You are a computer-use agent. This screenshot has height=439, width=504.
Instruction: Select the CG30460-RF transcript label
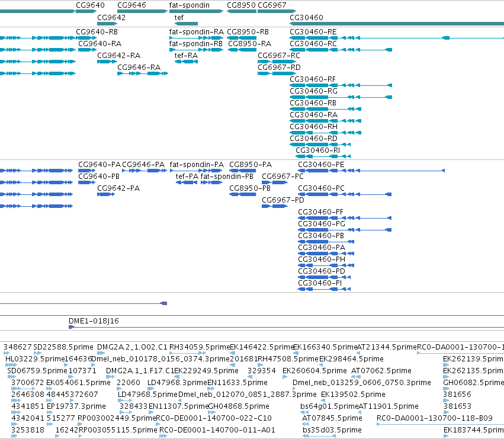tap(313, 79)
